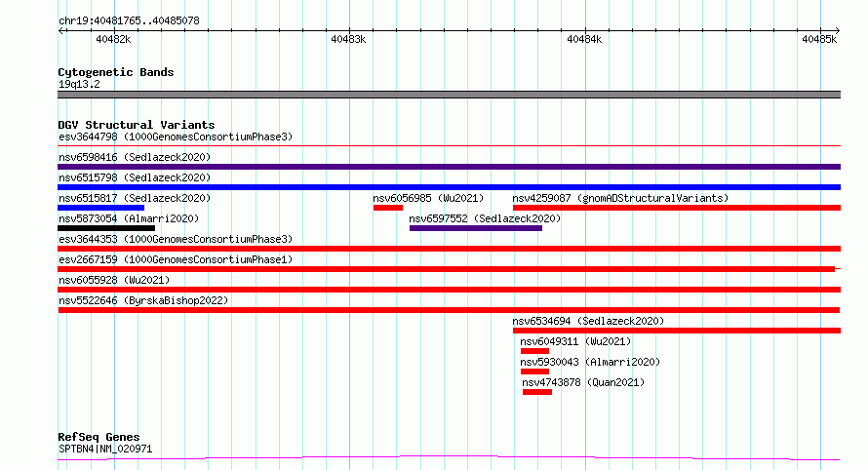This screenshot has width=868, height=470.
Task: Click the short blue nsv6515817 bar
Action: (100, 208)
